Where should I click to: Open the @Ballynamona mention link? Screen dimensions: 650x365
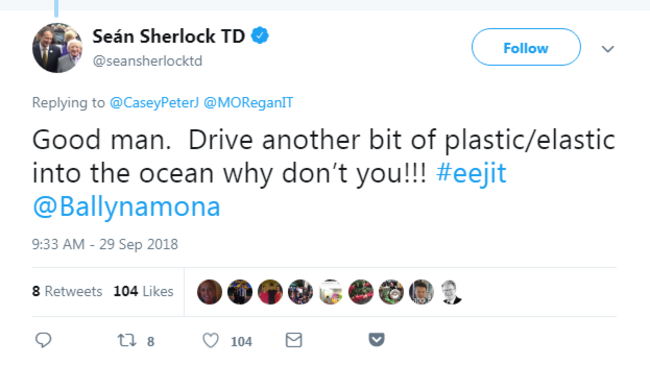(126, 207)
